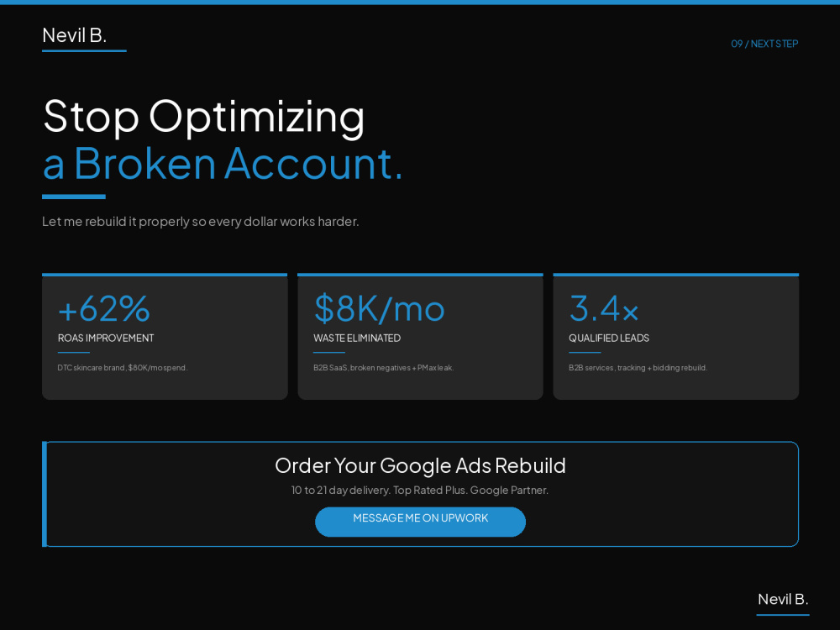Click the 'WASTE ELIMINATED' label

[x=357, y=338]
